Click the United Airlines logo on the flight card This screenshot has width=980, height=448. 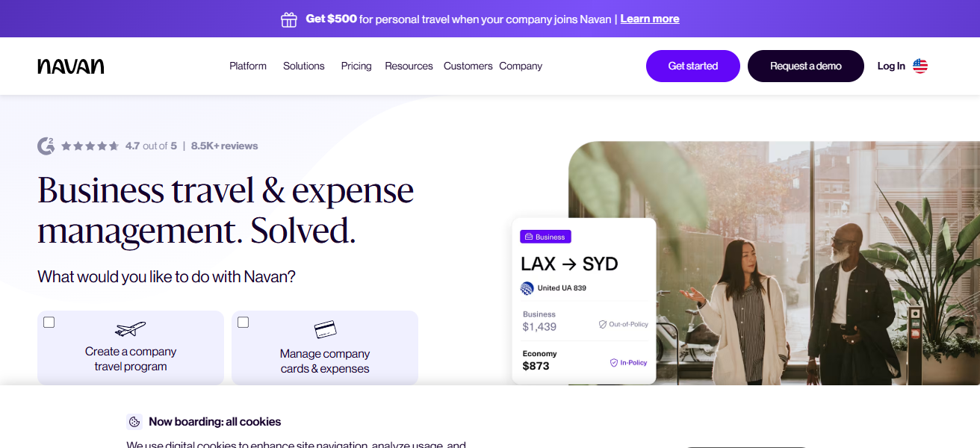pyautogui.click(x=527, y=288)
